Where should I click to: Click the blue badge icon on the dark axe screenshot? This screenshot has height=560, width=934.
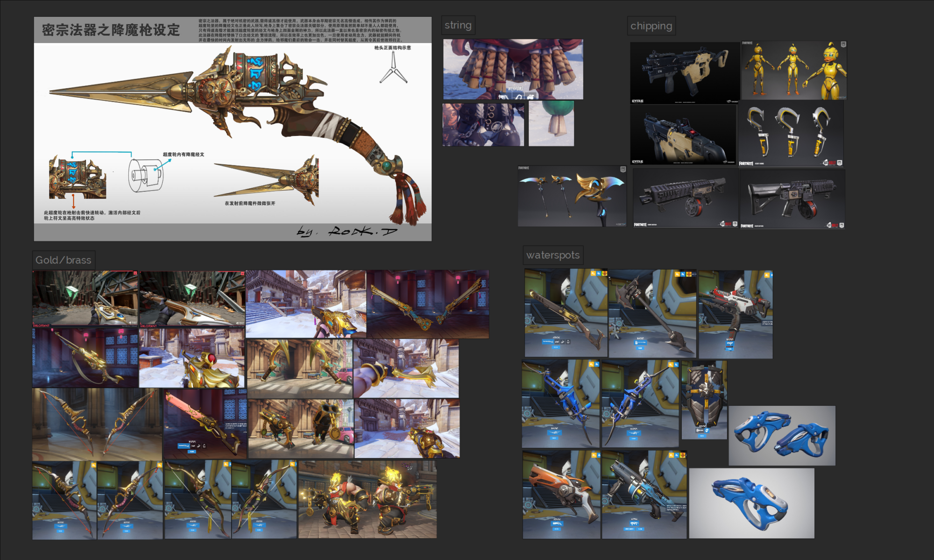click(x=682, y=274)
